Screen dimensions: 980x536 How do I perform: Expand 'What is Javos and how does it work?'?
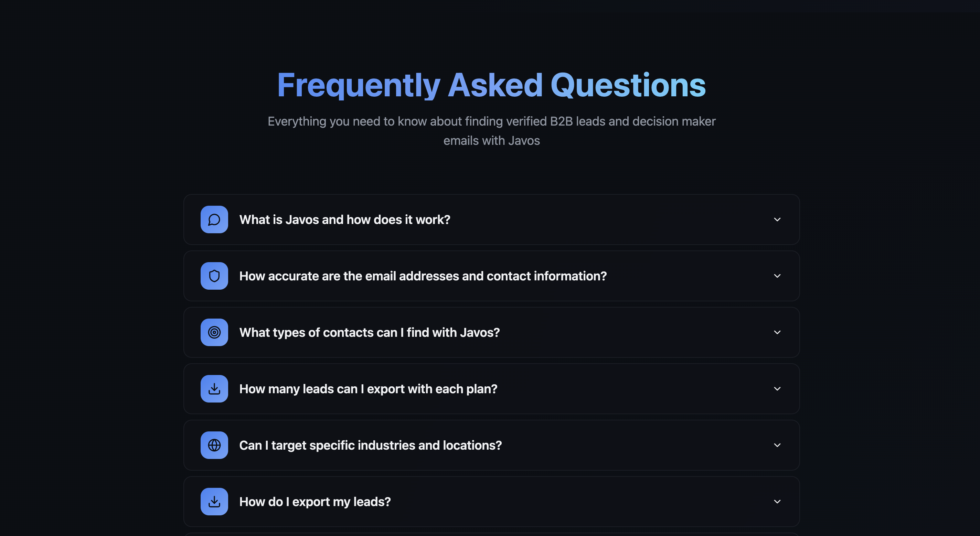tap(777, 219)
